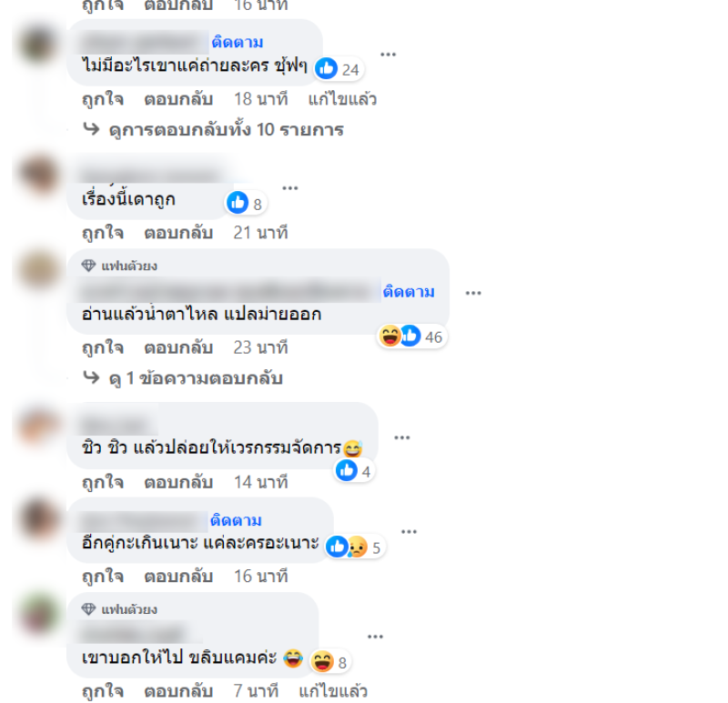The height and width of the screenshot is (703, 728).
Task: View the sad and like reactions counting 5
Action: tap(355, 547)
